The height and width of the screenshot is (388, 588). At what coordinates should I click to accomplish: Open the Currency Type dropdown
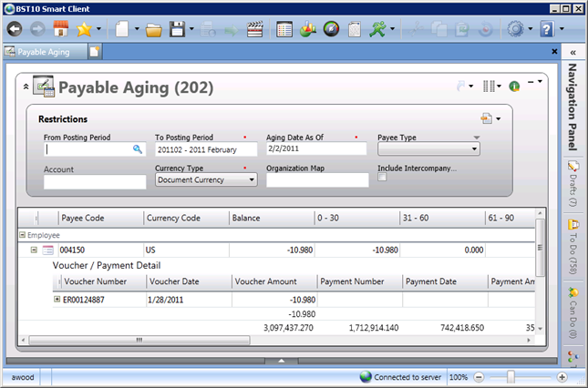pos(252,180)
